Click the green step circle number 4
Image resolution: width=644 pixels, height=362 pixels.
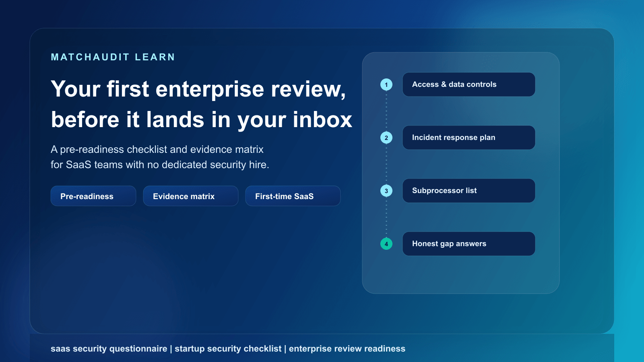pyautogui.click(x=386, y=244)
